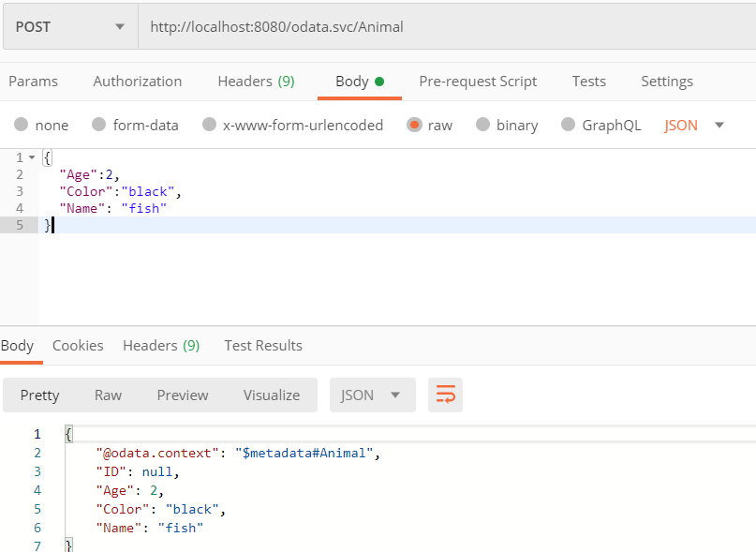Open the request body JSON format dropdown
Viewport: 756px width, 552px height.
[x=694, y=126]
